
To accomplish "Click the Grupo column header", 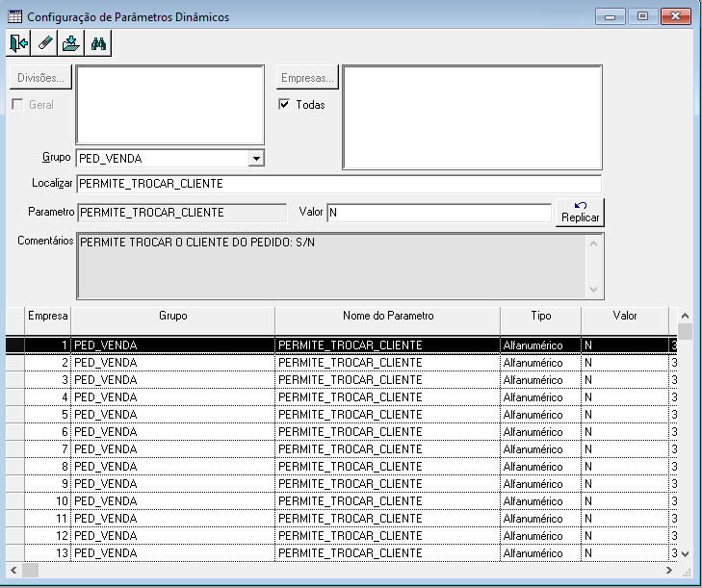I will [172, 316].
